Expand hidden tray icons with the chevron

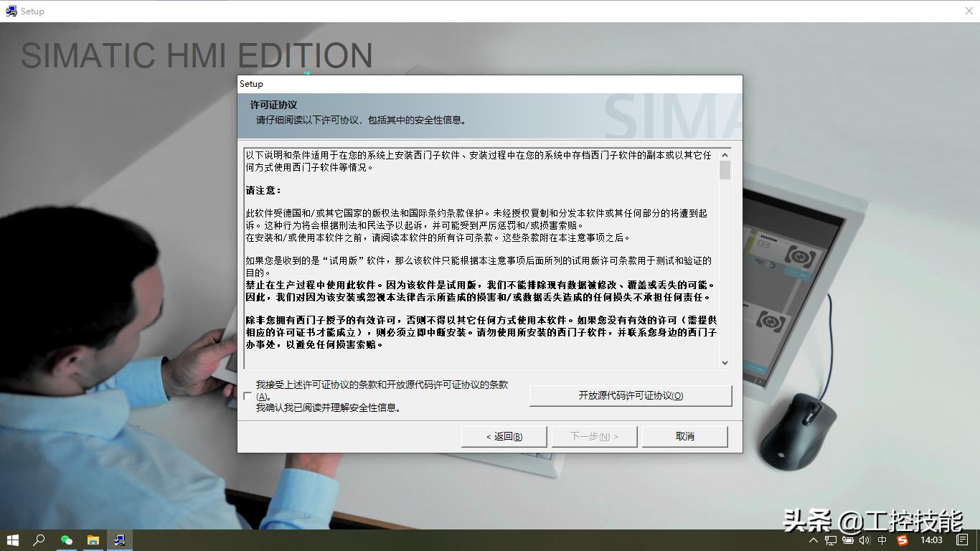(x=815, y=540)
